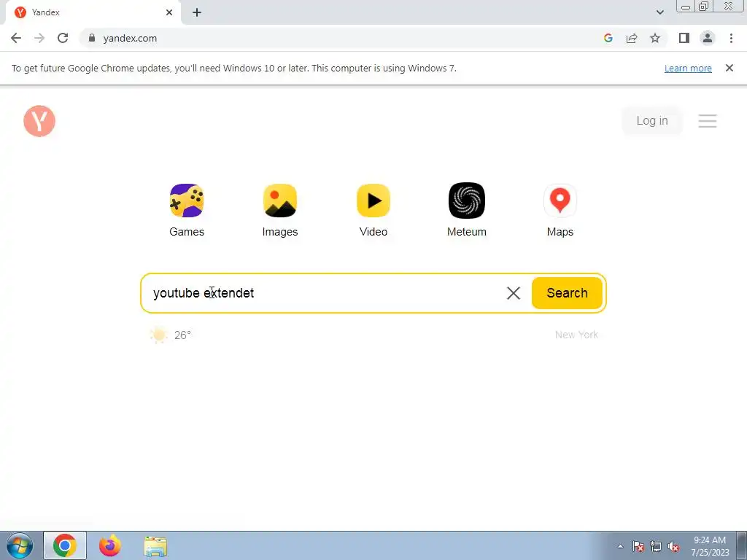Toggle the Chrome side panel icon
The width and height of the screenshot is (747, 560).
pos(684,38)
